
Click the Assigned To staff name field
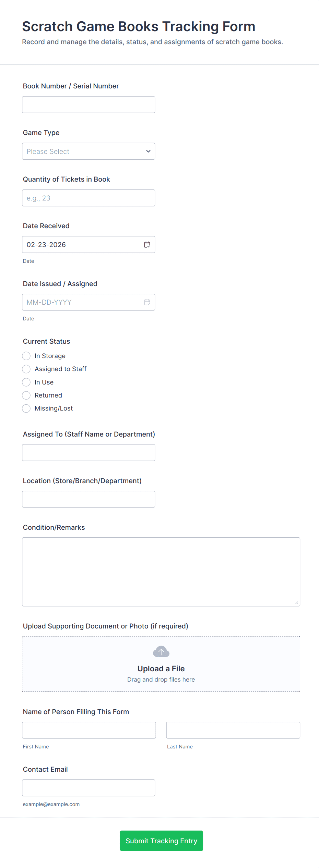tap(88, 453)
